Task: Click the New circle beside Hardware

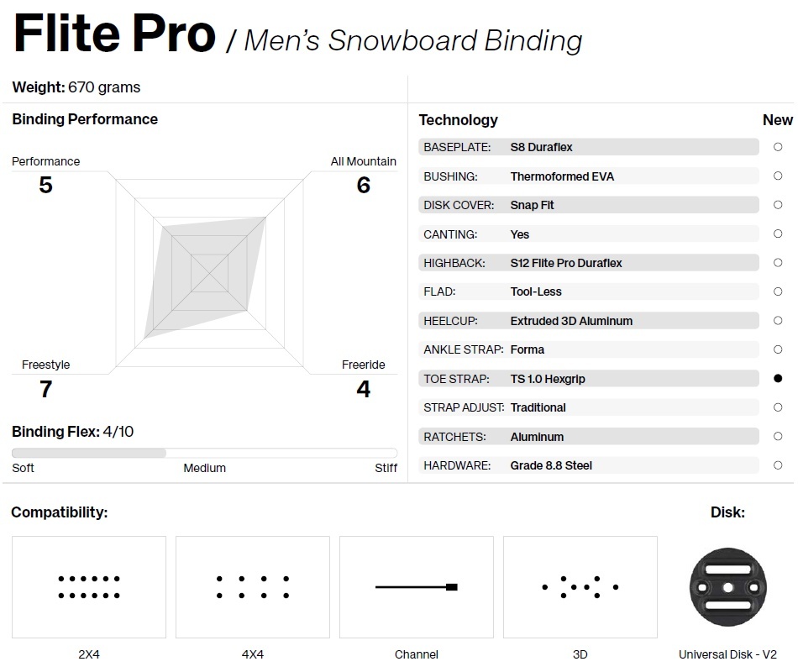Action: point(778,465)
